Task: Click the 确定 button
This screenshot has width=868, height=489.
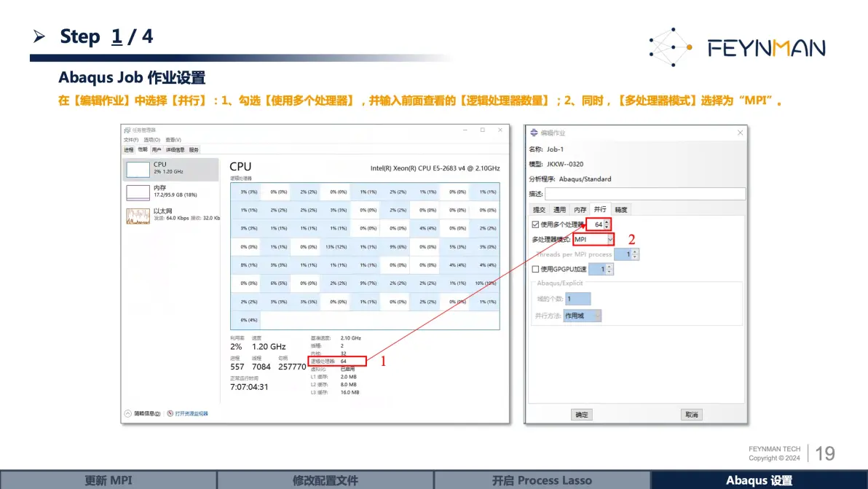Action: tap(581, 415)
